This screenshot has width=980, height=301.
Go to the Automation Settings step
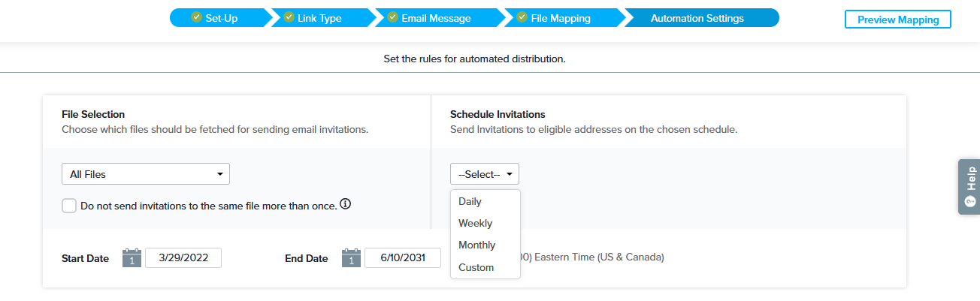(x=697, y=18)
